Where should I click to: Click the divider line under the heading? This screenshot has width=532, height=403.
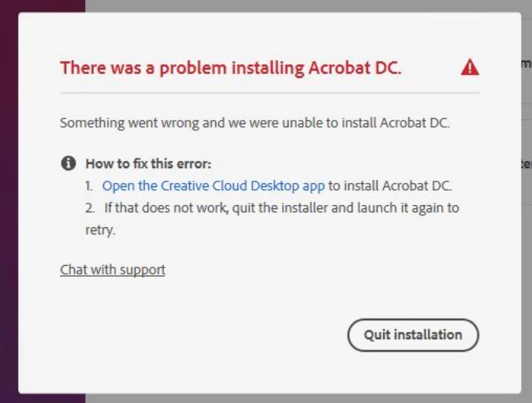(270, 92)
